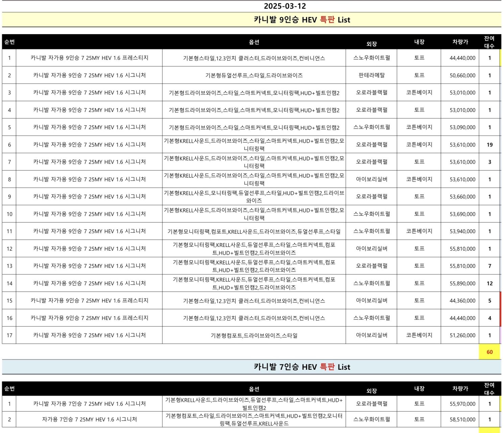Click the price 51,260,000
The image size is (504, 433).
(x=462, y=335)
